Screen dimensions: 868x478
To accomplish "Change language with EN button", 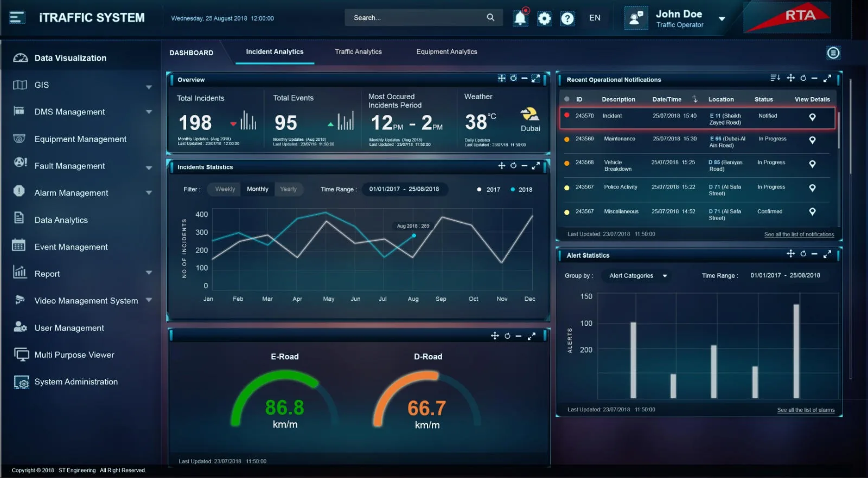I will point(595,18).
